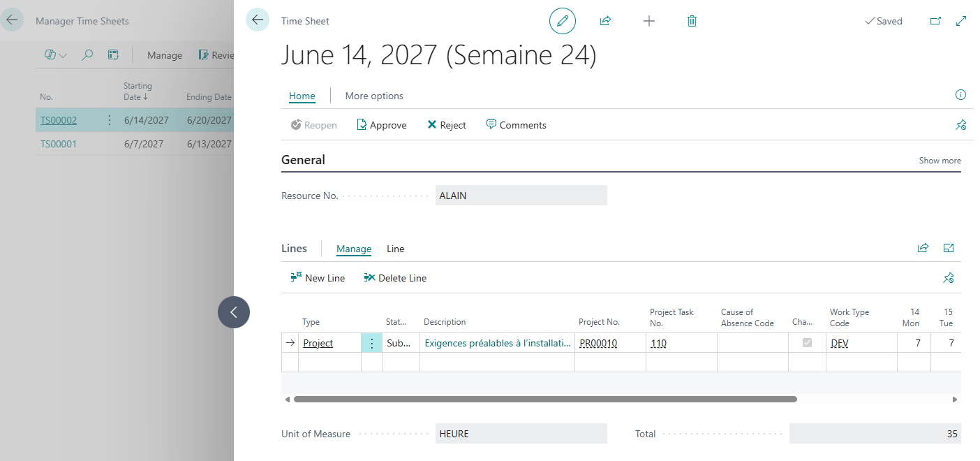Open the Time Sheet page in new window
The image size is (980, 461).
pos(936,21)
